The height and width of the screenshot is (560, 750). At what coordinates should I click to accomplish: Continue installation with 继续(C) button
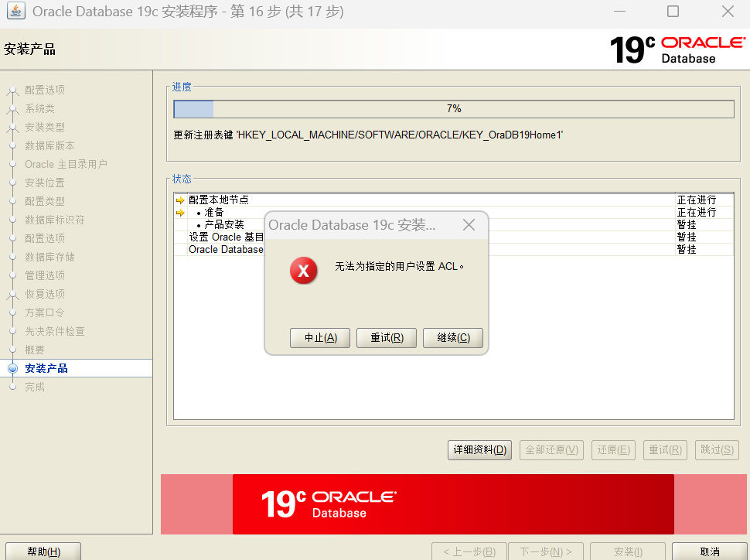coord(453,338)
